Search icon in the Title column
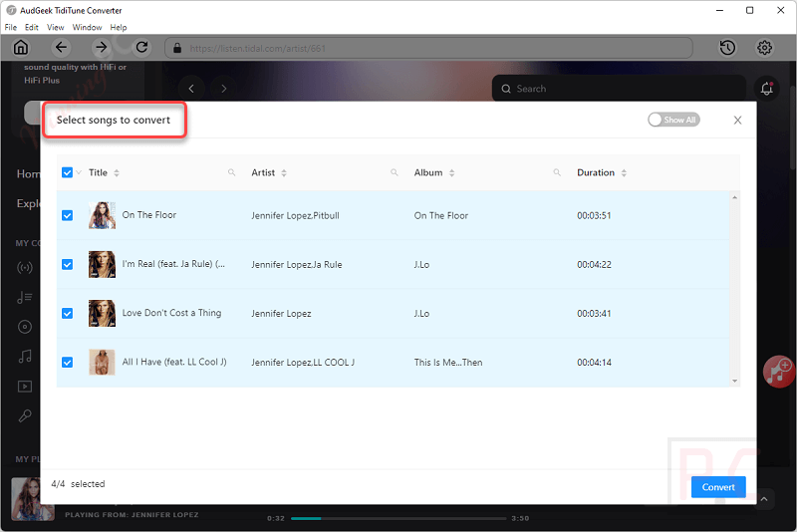The height and width of the screenshot is (532, 797). (231, 172)
